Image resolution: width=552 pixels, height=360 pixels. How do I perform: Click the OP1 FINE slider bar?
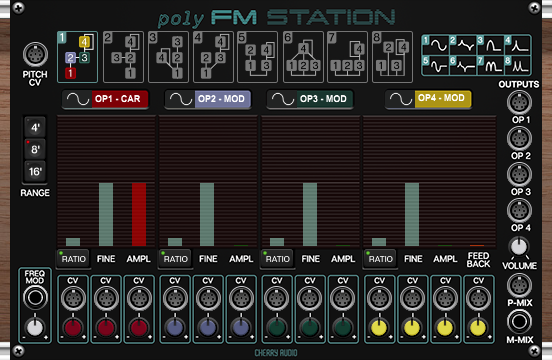coord(106,214)
